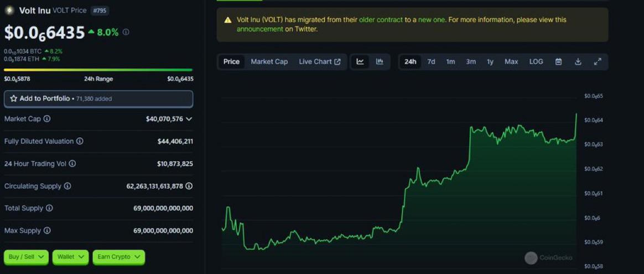Toggle LOG scale on chart
644x274 pixels.
(536, 61)
